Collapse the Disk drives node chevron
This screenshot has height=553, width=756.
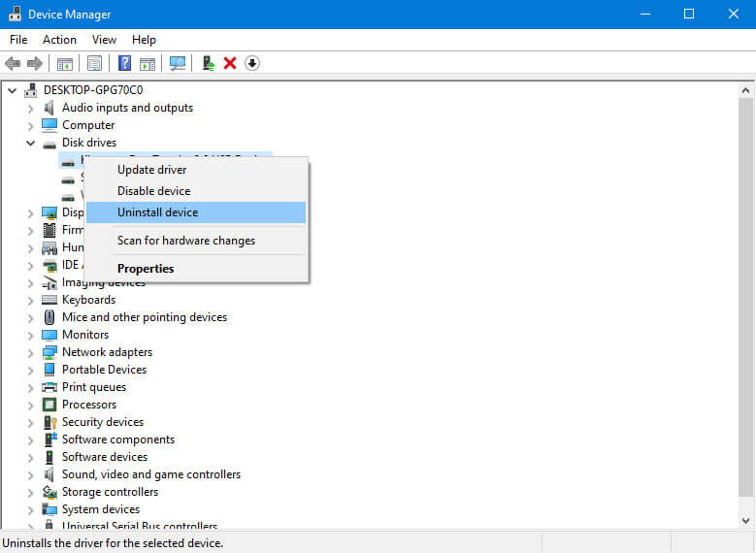tap(30, 143)
